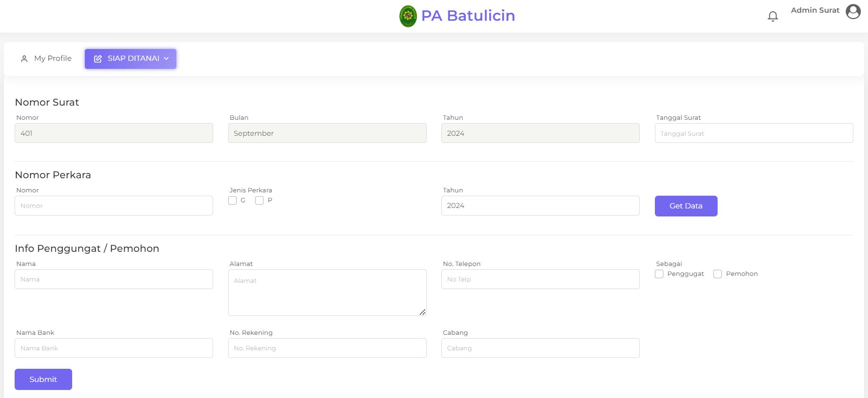This screenshot has height=398, width=868.
Task: Click the PA Batulicin title link
Action: pyautogui.click(x=468, y=16)
